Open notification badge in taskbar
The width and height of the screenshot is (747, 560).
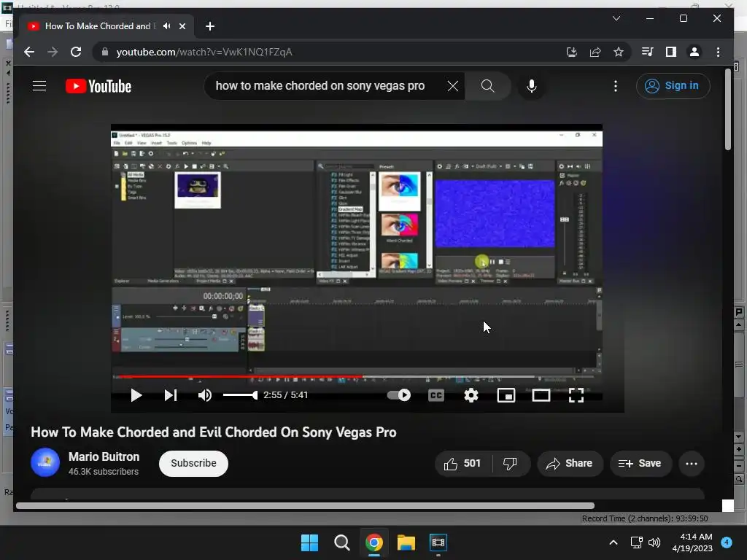(727, 542)
